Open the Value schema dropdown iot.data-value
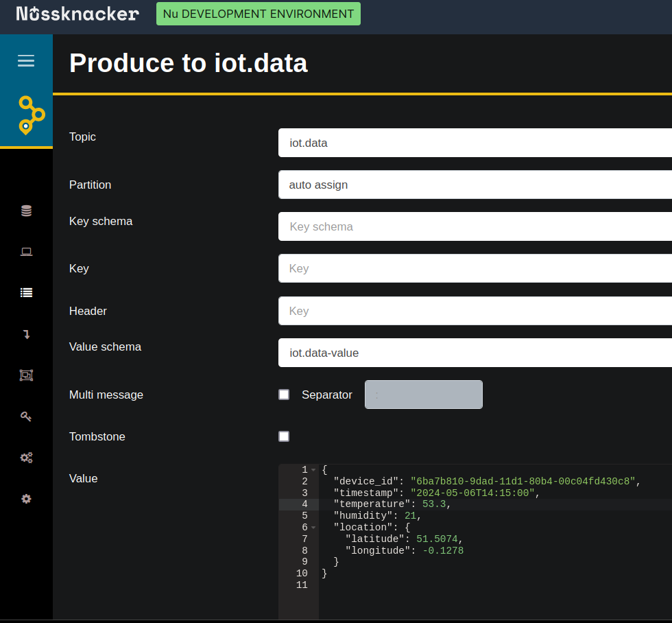This screenshot has width=672, height=623. 475,353
